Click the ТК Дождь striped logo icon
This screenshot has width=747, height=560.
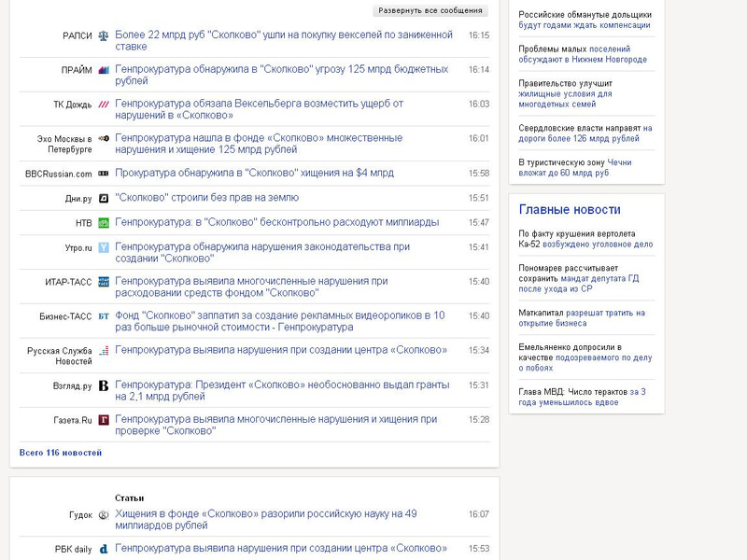104,105
